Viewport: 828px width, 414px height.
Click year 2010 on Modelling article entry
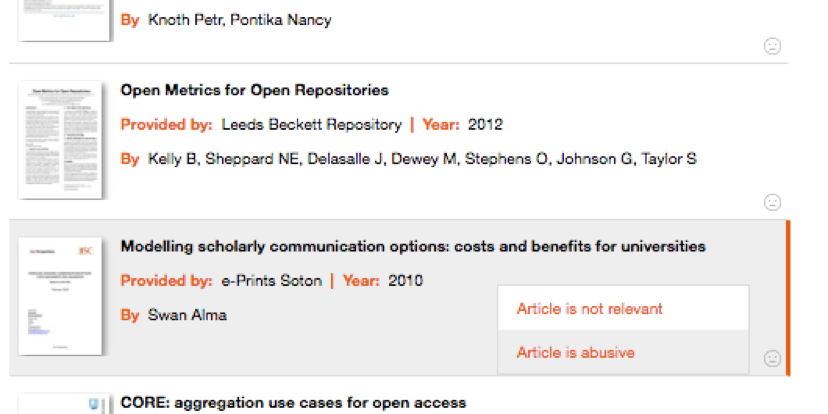click(406, 280)
